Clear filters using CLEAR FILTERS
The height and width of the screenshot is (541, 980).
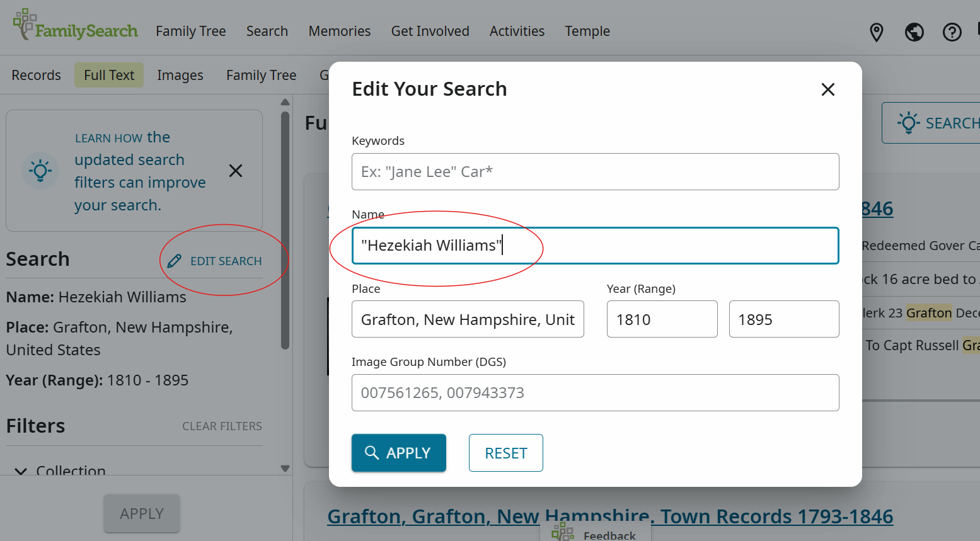(x=222, y=426)
